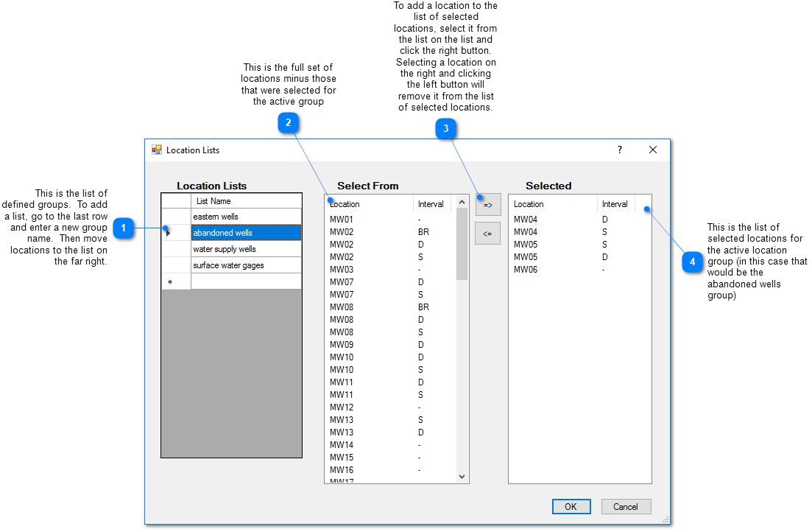This screenshot has width=812, height=532.
Task: Click the help question mark icon
Action: [619, 150]
